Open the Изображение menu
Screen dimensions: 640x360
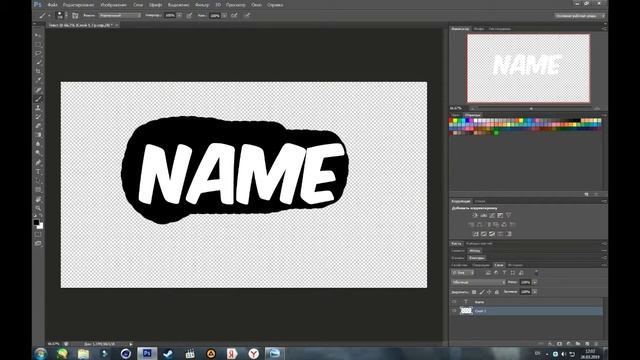click(x=113, y=5)
